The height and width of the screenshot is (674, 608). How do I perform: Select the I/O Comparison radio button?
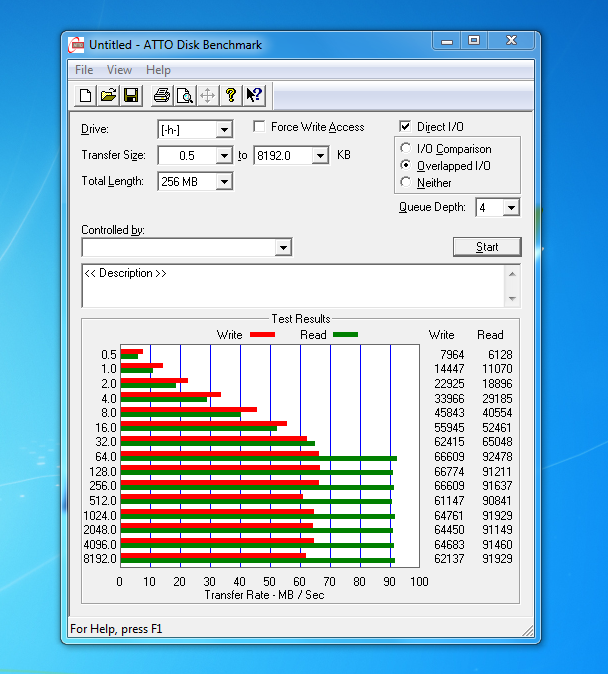(x=406, y=149)
